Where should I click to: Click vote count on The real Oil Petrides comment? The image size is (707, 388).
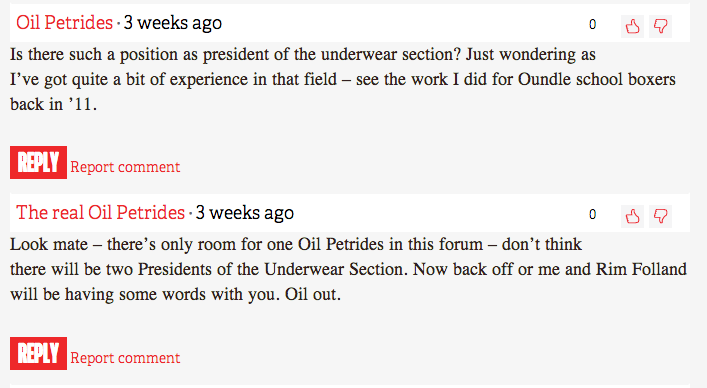592,215
